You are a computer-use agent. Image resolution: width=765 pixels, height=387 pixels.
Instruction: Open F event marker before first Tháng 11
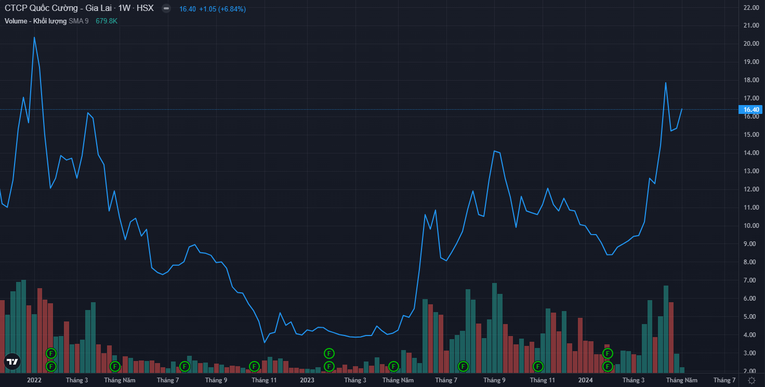(x=254, y=366)
